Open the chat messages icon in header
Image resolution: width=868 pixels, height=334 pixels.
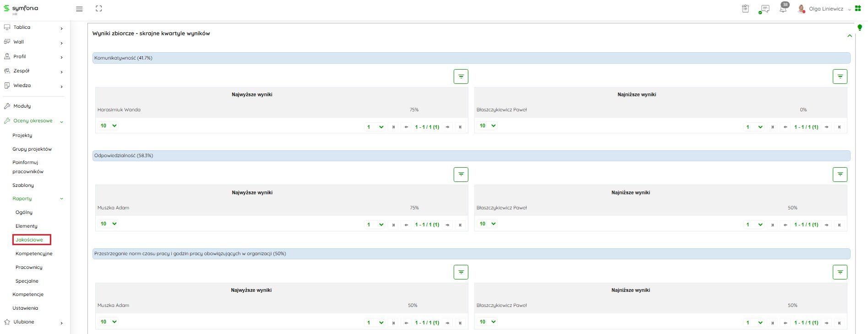764,9
